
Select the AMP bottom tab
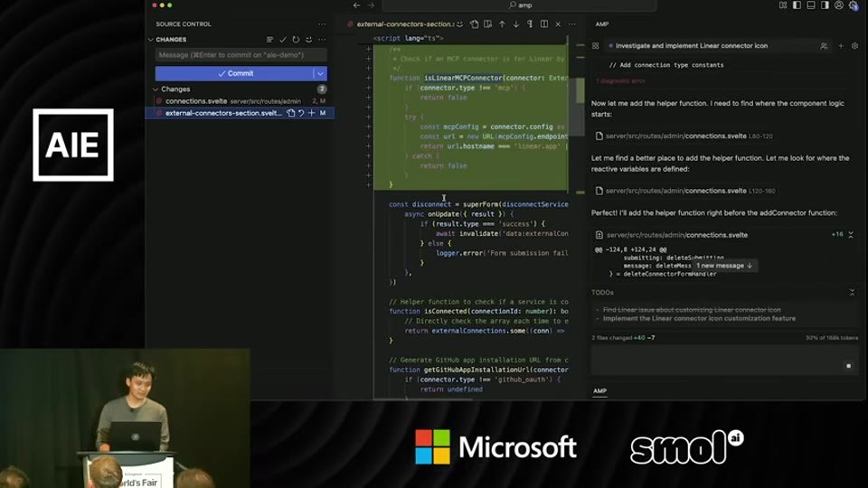[600, 390]
